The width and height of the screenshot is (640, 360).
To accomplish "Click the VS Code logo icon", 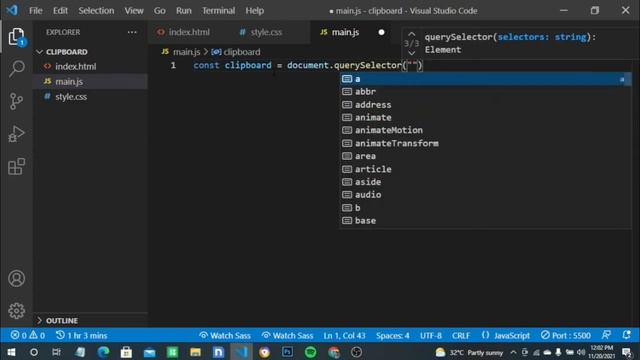I will click(12, 10).
